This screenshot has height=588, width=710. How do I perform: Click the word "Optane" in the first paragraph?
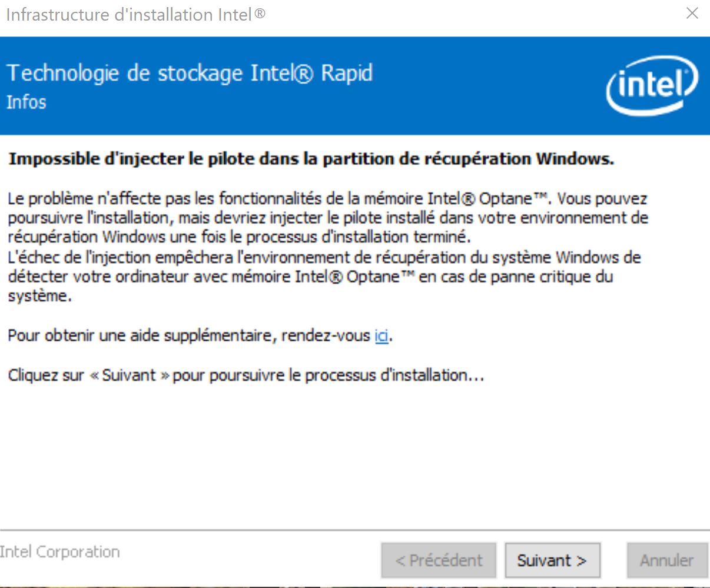(x=505, y=199)
